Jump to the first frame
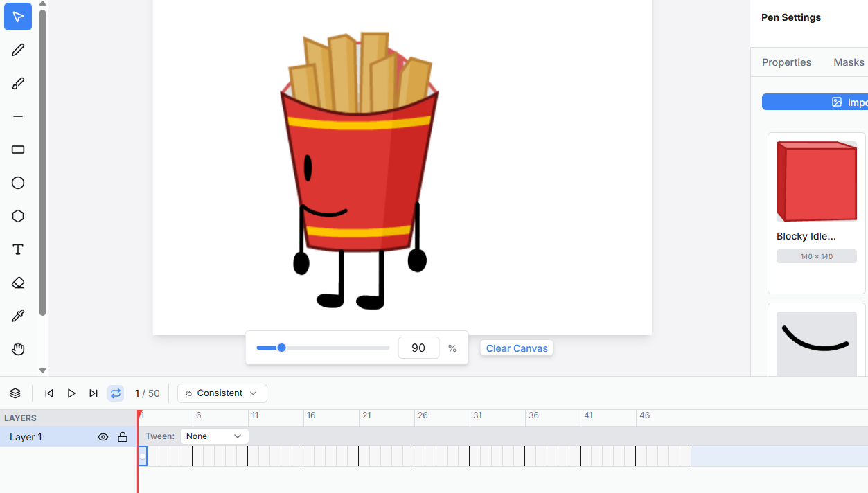This screenshot has width=868, height=493. point(49,393)
